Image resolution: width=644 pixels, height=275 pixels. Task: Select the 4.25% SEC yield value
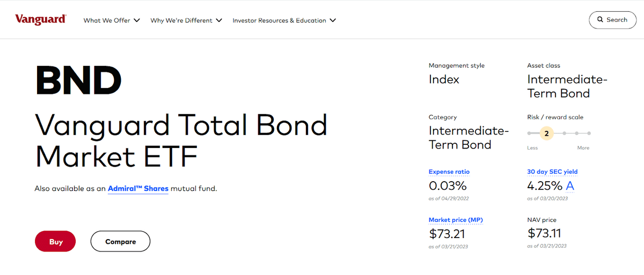(545, 186)
